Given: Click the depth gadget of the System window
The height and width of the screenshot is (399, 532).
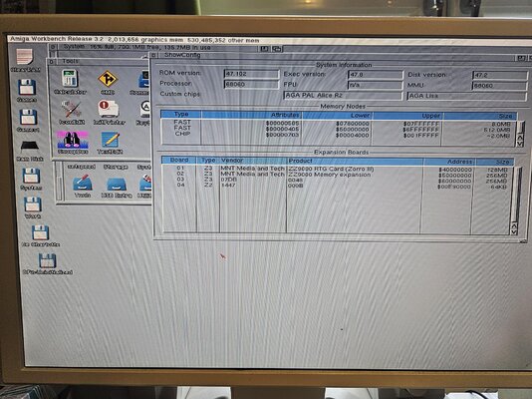Looking at the screenshot, I should [x=277, y=49].
